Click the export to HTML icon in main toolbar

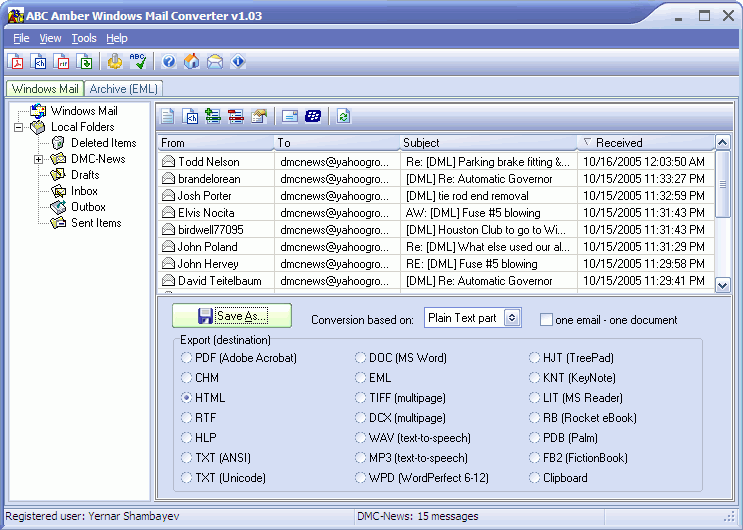39,62
